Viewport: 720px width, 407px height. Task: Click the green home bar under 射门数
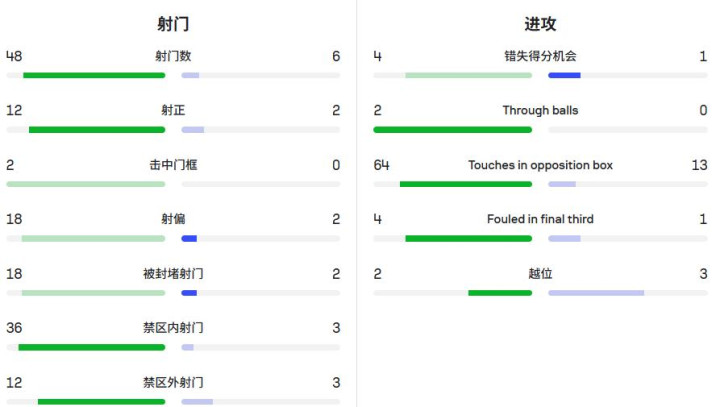94,75
